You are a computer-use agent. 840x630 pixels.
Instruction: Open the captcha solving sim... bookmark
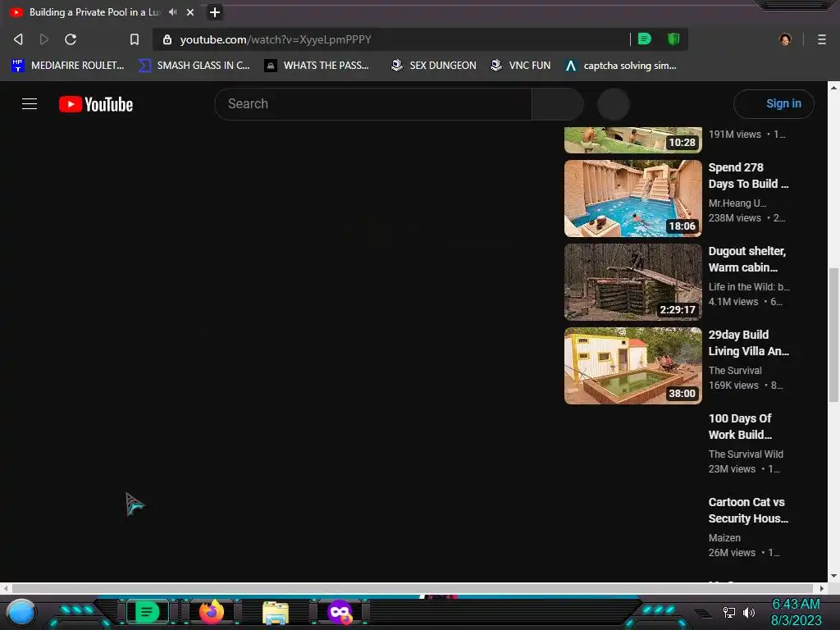pos(621,66)
